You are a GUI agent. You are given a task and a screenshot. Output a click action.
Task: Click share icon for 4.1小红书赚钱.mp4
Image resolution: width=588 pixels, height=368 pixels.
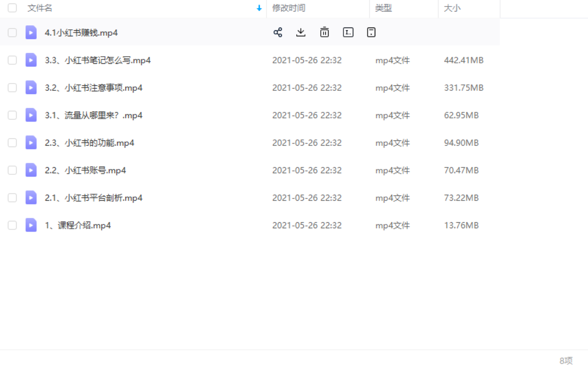coord(278,32)
